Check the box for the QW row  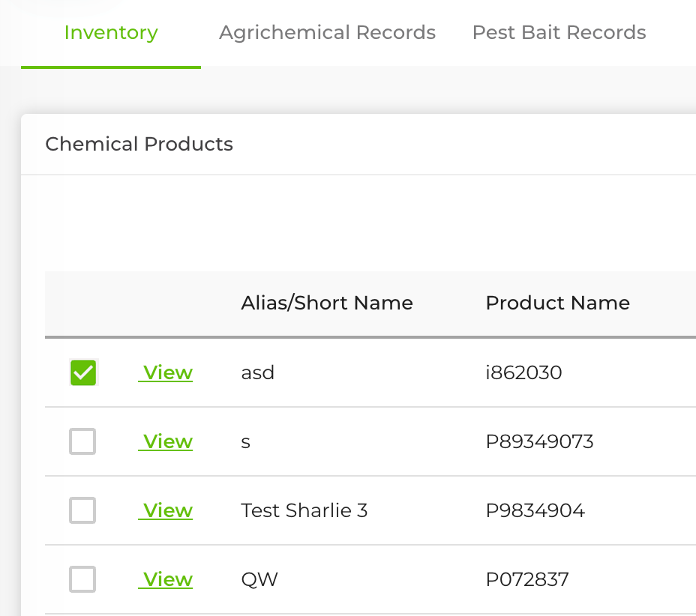(x=82, y=579)
